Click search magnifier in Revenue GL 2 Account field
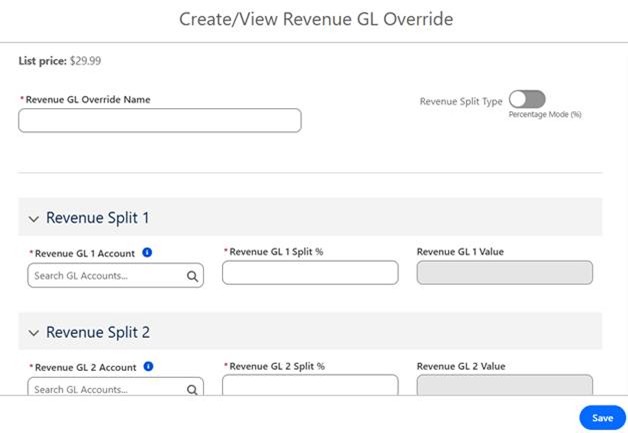This screenshot has height=433, width=628. click(192, 389)
